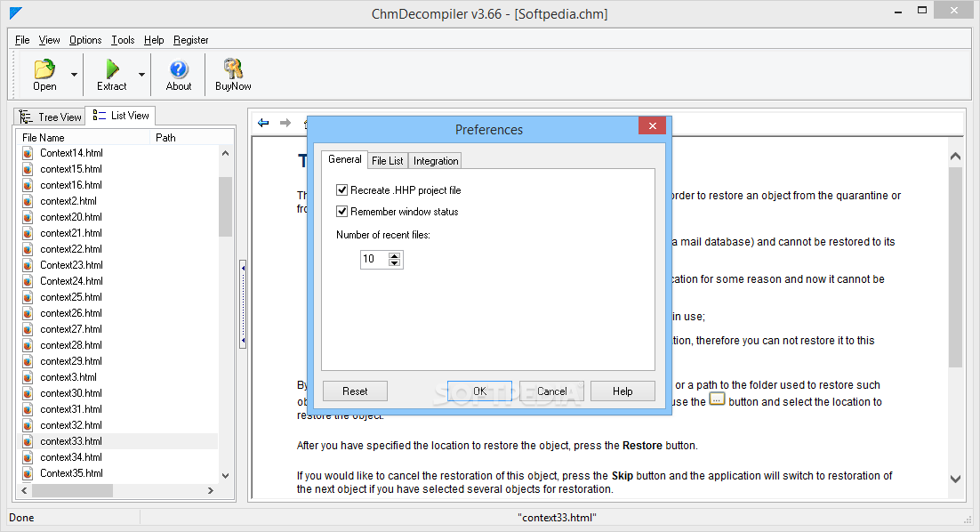980x532 pixels.
Task: Expand the Extract button dropdown arrow
Action: click(x=142, y=75)
